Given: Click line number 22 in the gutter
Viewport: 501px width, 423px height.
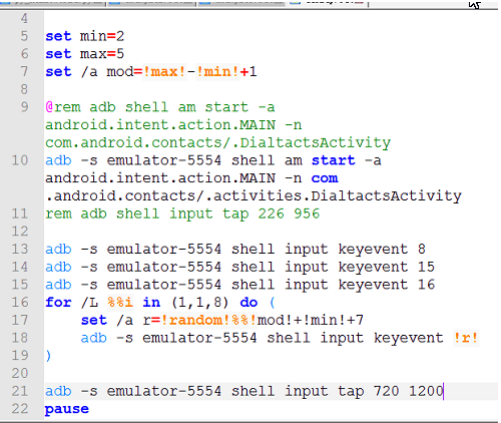Looking at the screenshot, I should (x=20, y=409).
